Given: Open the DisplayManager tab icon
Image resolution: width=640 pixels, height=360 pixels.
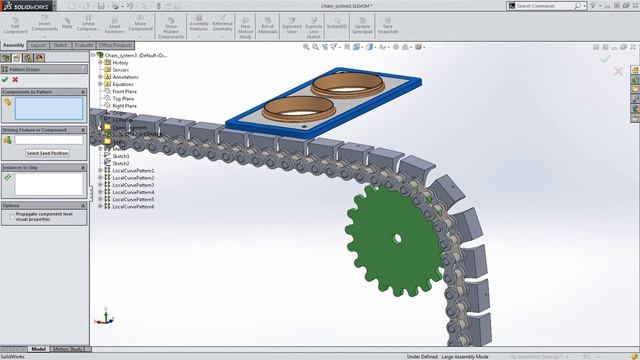Looking at the screenshot, I should point(39,58).
